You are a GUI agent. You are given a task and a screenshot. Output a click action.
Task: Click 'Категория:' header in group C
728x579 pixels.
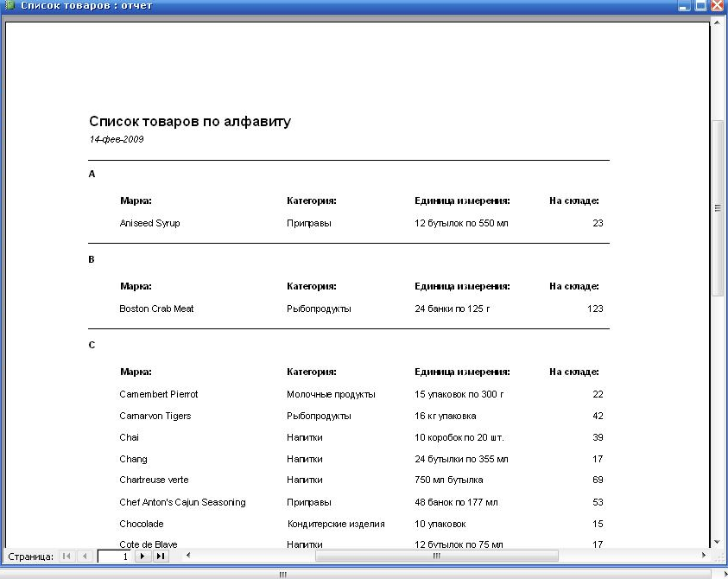pos(312,372)
